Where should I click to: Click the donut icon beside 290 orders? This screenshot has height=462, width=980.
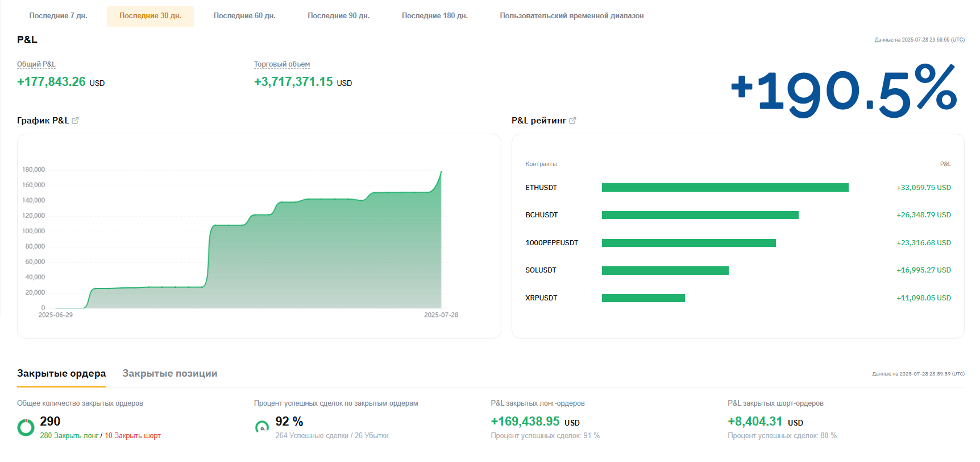(26, 427)
